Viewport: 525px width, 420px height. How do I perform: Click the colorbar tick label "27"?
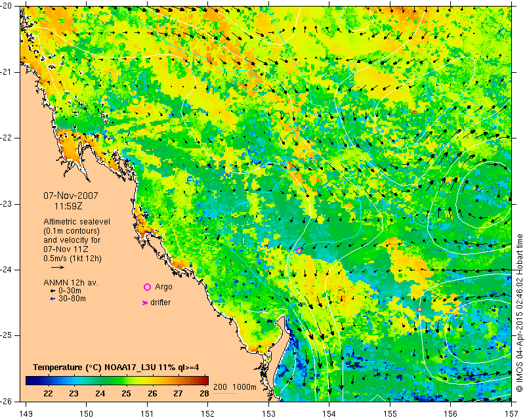click(178, 393)
